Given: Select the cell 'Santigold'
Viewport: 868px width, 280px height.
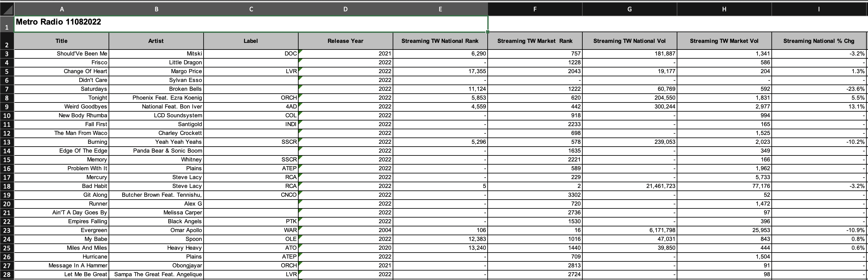Looking at the screenshot, I should click(156, 124).
